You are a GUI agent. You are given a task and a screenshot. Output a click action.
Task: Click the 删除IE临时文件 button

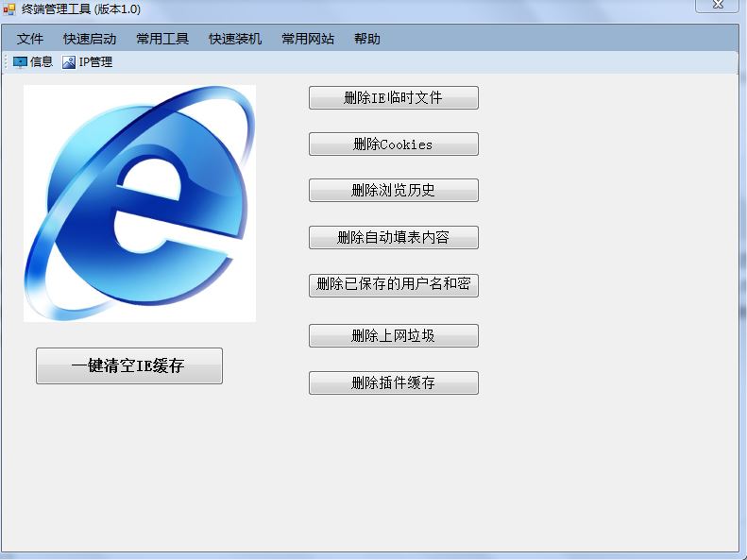tap(394, 97)
